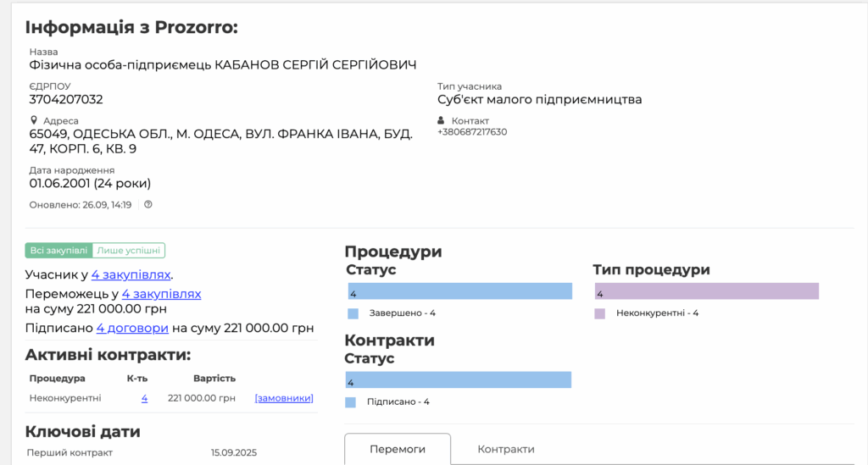Switch to the 'Контракти' tab
Viewport: 868px width, 465px height.
506,449
